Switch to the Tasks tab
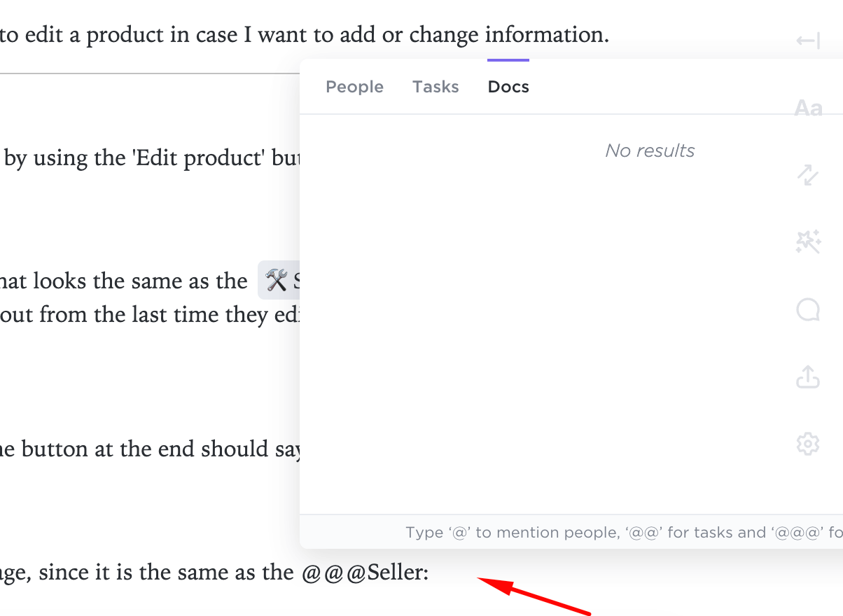 [x=436, y=87]
